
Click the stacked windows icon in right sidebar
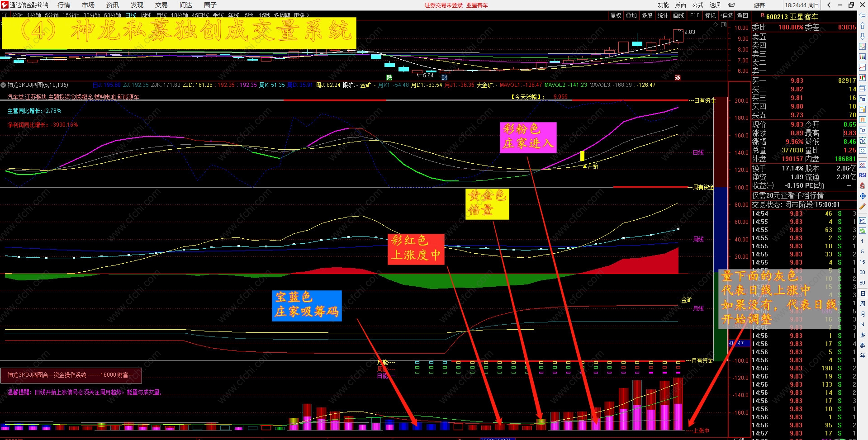(862, 88)
